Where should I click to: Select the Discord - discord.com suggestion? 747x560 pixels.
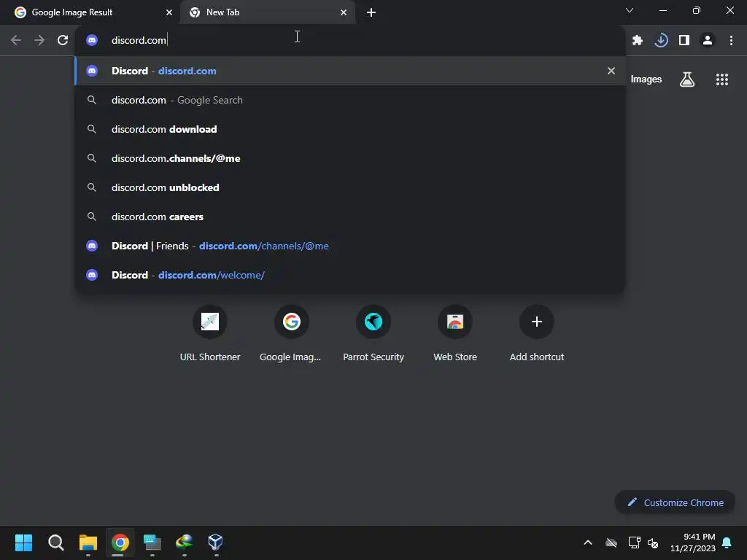click(x=350, y=71)
